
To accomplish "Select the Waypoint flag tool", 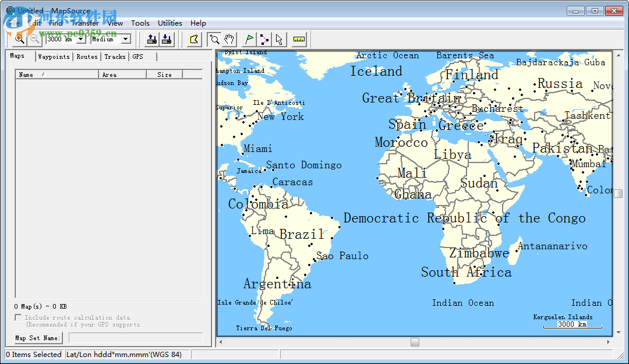I will click(249, 39).
